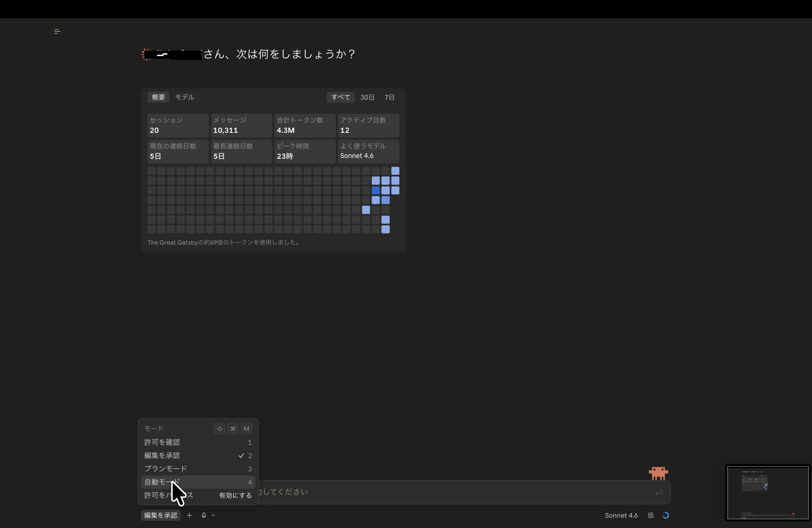Select the 7日 time range
The height and width of the screenshot is (528, 812).
[x=389, y=97]
